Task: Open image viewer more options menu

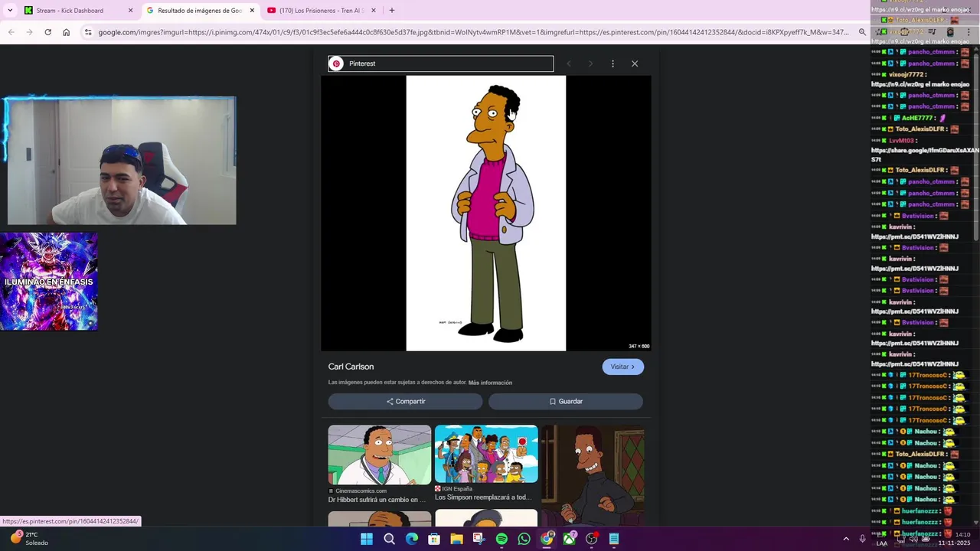Action: point(612,64)
